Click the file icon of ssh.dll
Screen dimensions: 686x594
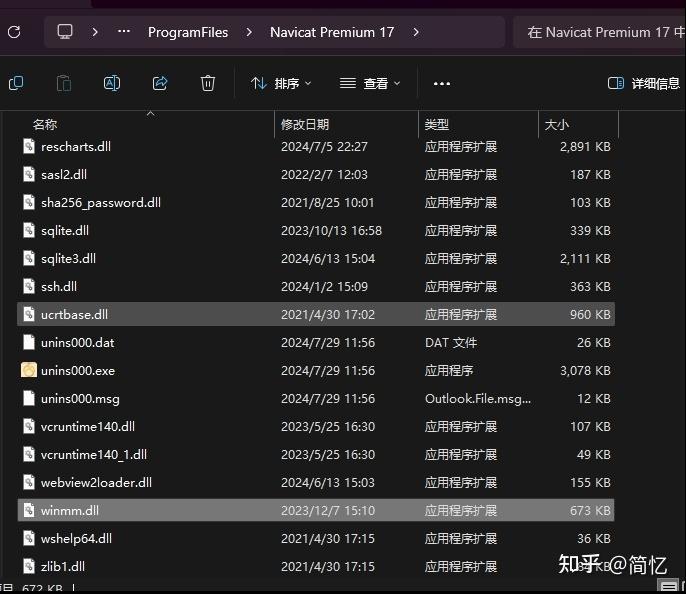(29, 286)
